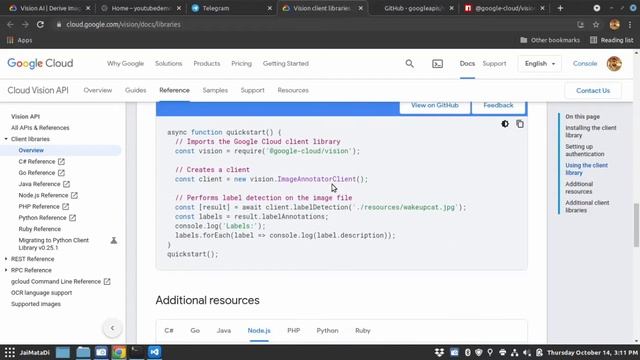Open the user account avatar on the page
Viewport: 640px width, 360px height.
point(614,64)
